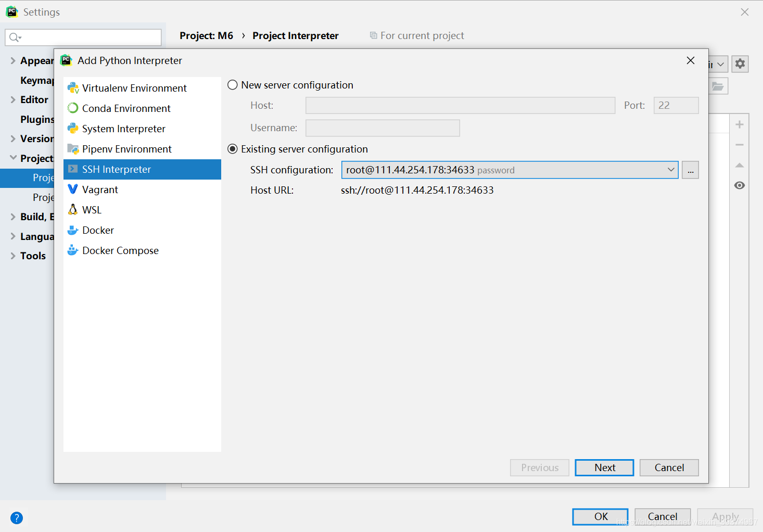
Task: Select WSL interpreter type
Action: pos(142,210)
